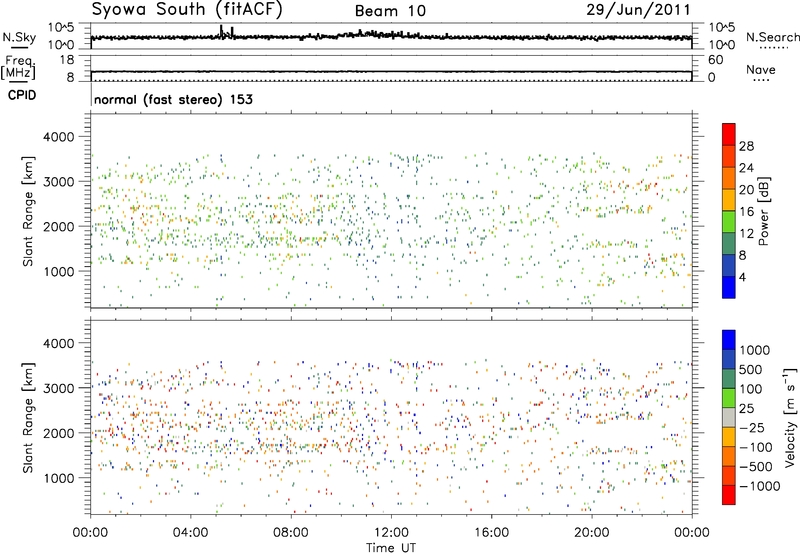Select the 'N.Search' legend label
Image resolution: width=800 pixels, height=554 pixels.
coord(772,37)
